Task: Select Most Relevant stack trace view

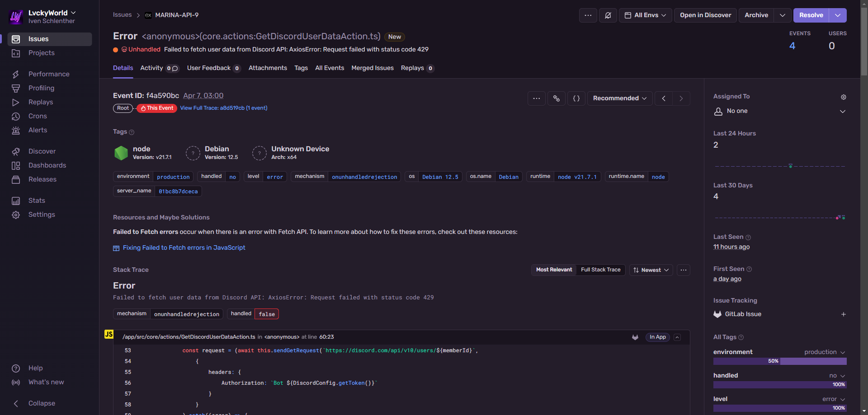Action: click(554, 270)
